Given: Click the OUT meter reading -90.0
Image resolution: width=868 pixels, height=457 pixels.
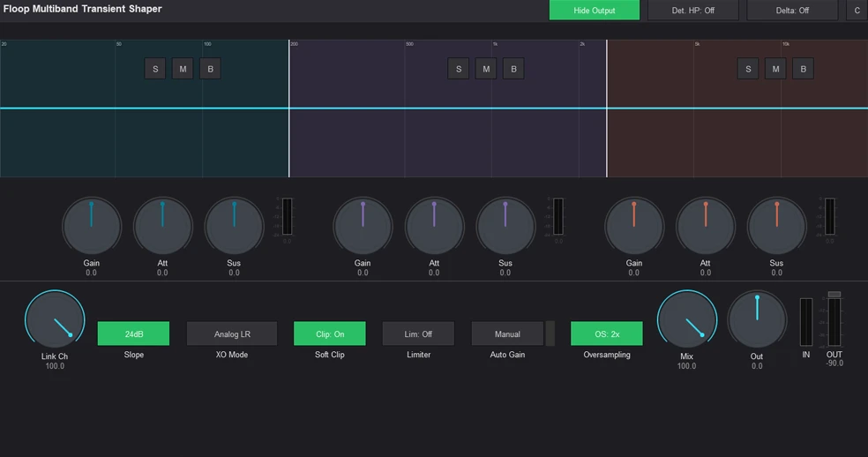Looking at the screenshot, I should point(834,363).
